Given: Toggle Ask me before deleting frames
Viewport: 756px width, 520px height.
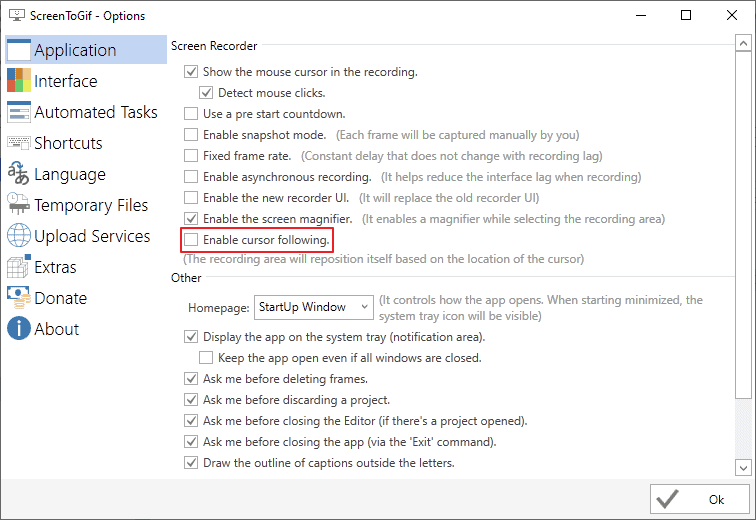Looking at the screenshot, I should tap(191, 379).
